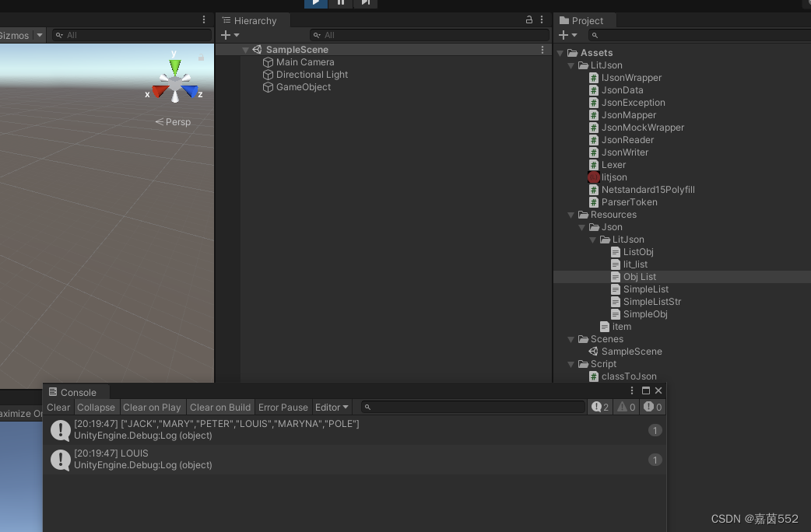Image resolution: width=811 pixels, height=532 pixels.
Task: Open the Scene view panel options menu
Action: point(204,19)
